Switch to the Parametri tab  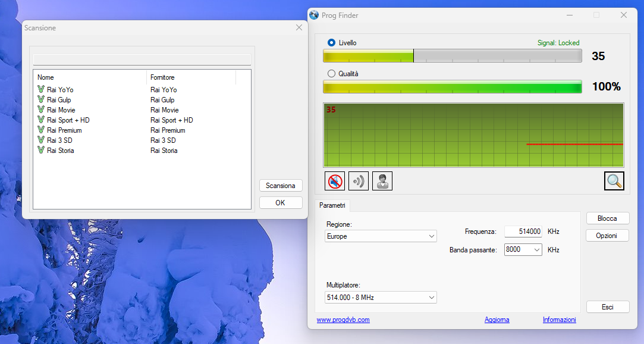tap(332, 205)
